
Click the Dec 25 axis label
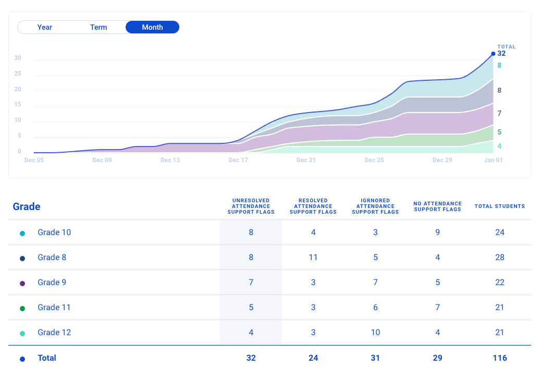point(374,160)
